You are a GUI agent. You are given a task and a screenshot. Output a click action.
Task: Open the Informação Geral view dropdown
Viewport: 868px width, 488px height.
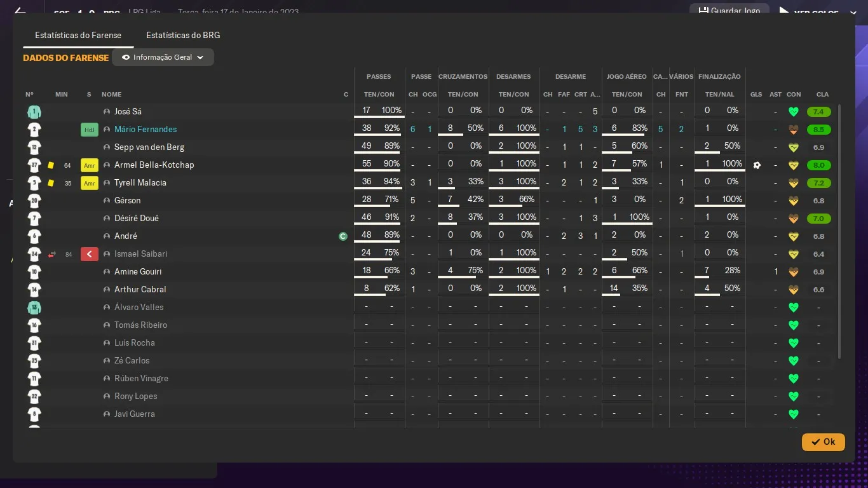click(x=163, y=57)
